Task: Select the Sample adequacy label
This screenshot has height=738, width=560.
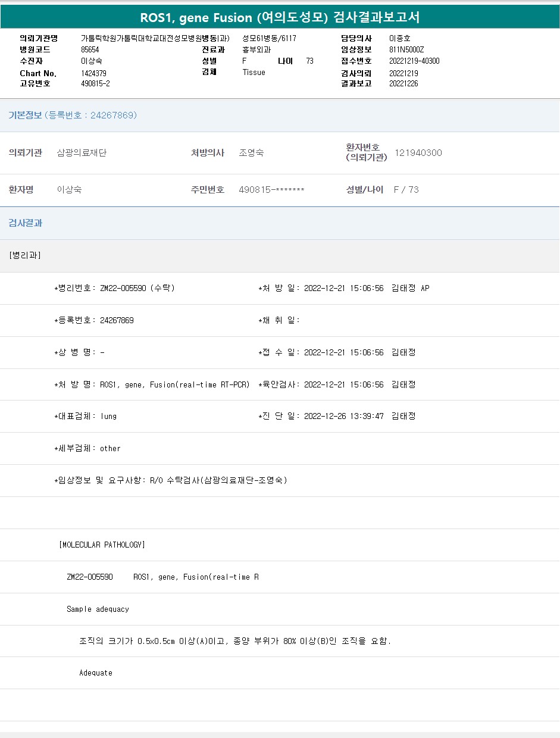Action: 98,609
